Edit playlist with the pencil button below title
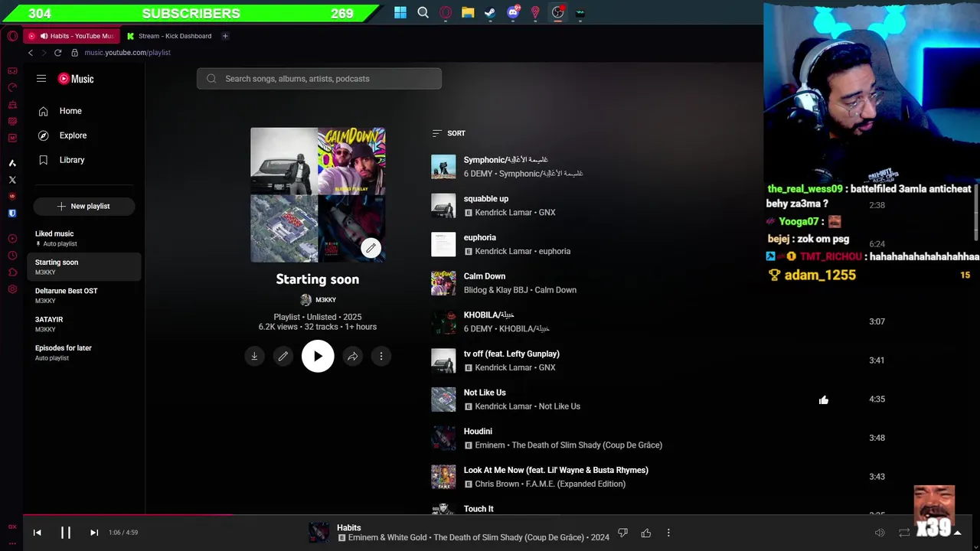980x551 pixels. pos(283,356)
